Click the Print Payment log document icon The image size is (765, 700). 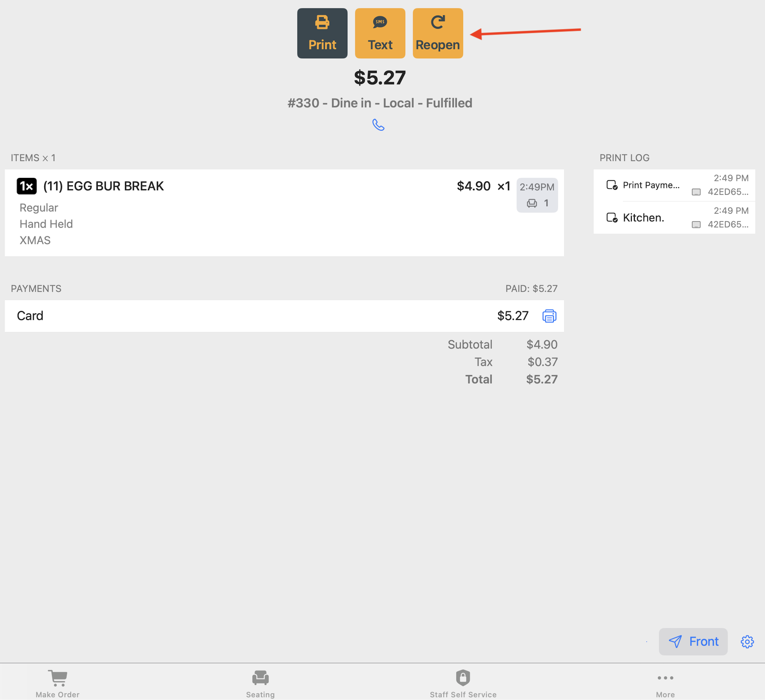click(612, 185)
